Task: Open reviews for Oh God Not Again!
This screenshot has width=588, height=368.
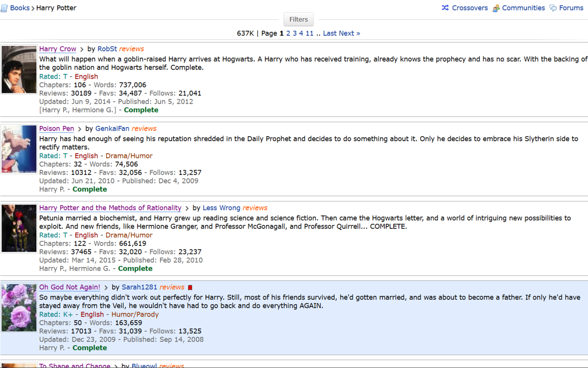Action: point(172,287)
